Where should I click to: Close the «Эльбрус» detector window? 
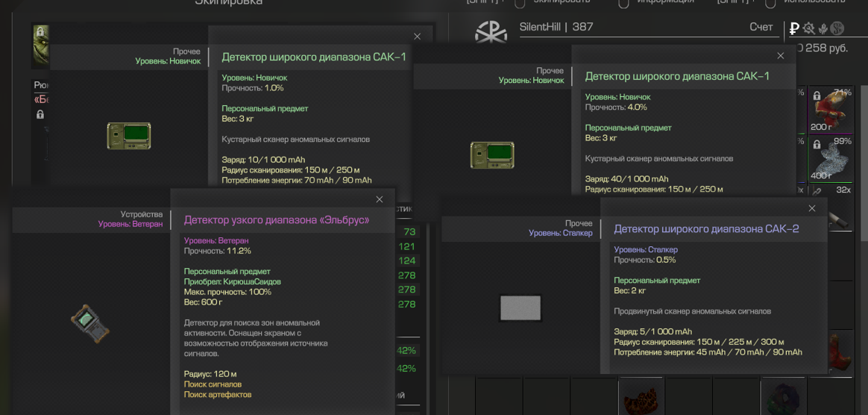tap(380, 199)
